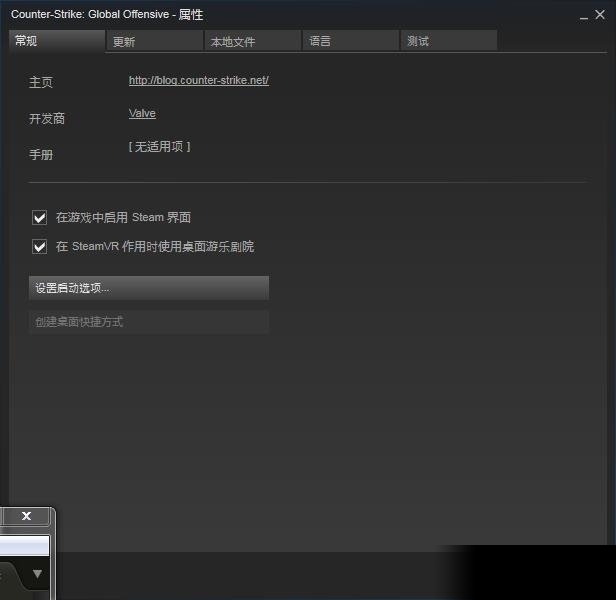Click the Counter-Strike: Global Offensive - 属性 title
This screenshot has width=616, height=600.
point(107,15)
